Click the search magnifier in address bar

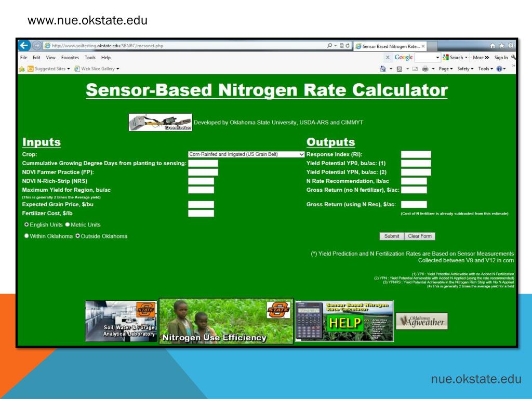pyautogui.click(x=329, y=46)
